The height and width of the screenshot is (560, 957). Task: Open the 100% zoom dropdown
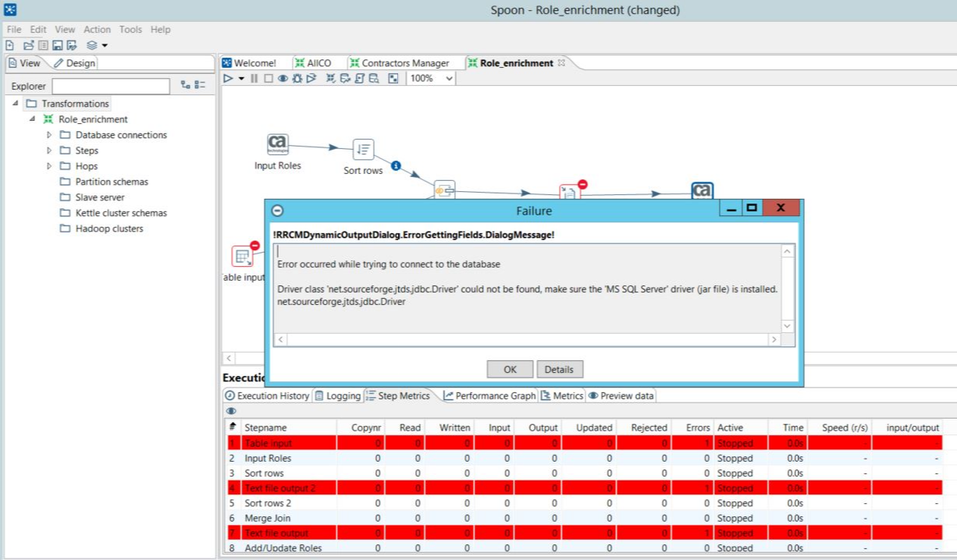[x=449, y=79]
